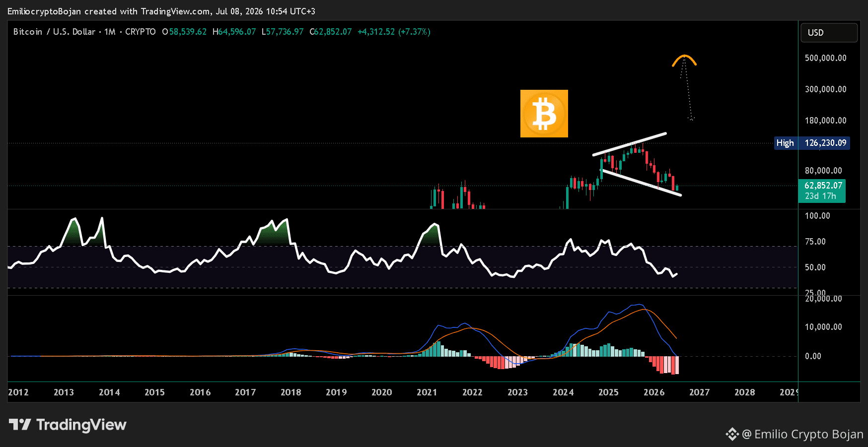Click the current price label 62,852.07
Image resolution: width=868 pixels, height=447 pixels.
[823, 186]
